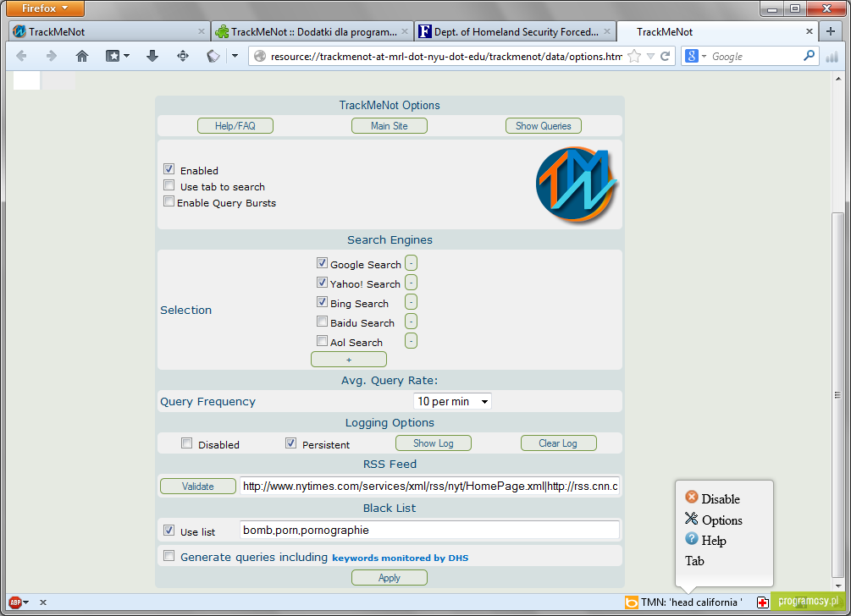Bookmark this page with the star icon
This screenshot has height=616, width=851.
[634, 56]
